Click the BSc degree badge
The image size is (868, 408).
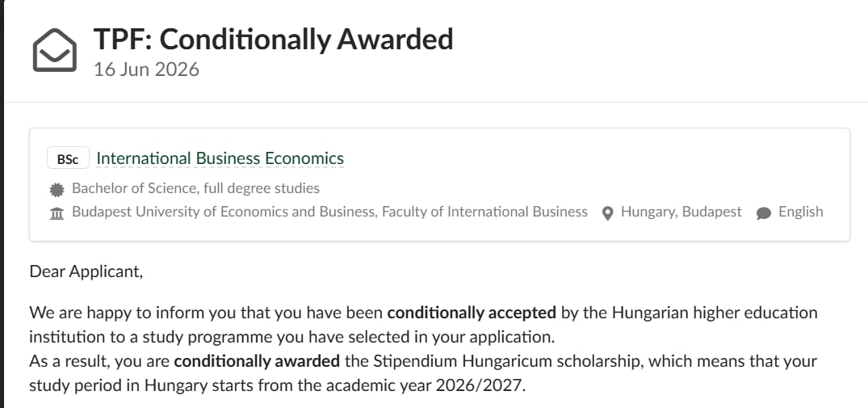point(68,159)
